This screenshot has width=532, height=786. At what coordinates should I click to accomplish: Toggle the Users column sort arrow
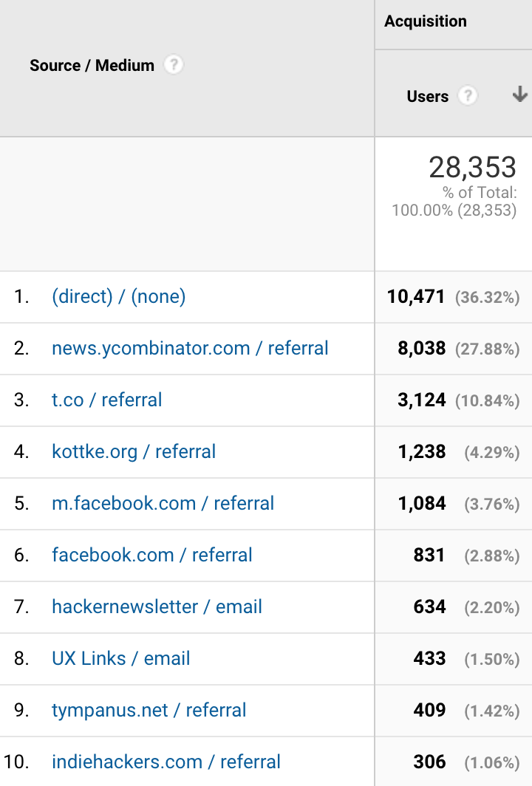pos(520,95)
